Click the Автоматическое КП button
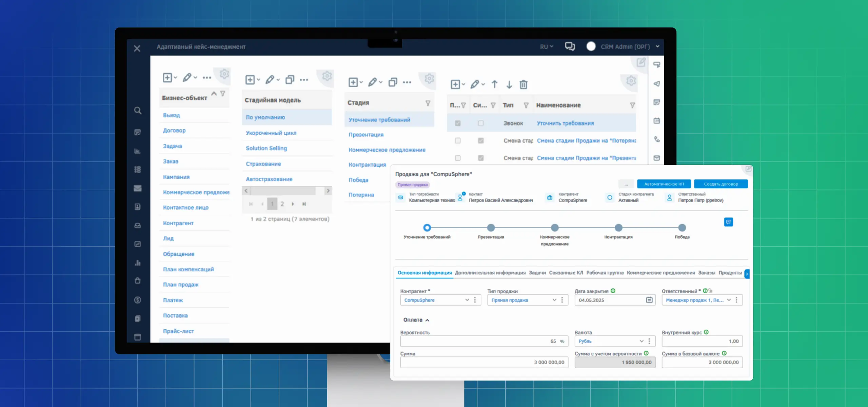This screenshot has height=407, width=868. click(x=664, y=184)
